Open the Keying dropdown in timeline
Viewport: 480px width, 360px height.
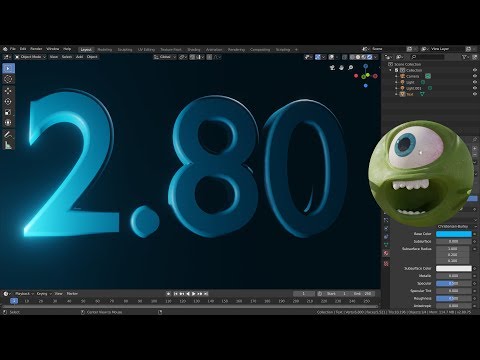pyautogui.click(x=44, y=294)
